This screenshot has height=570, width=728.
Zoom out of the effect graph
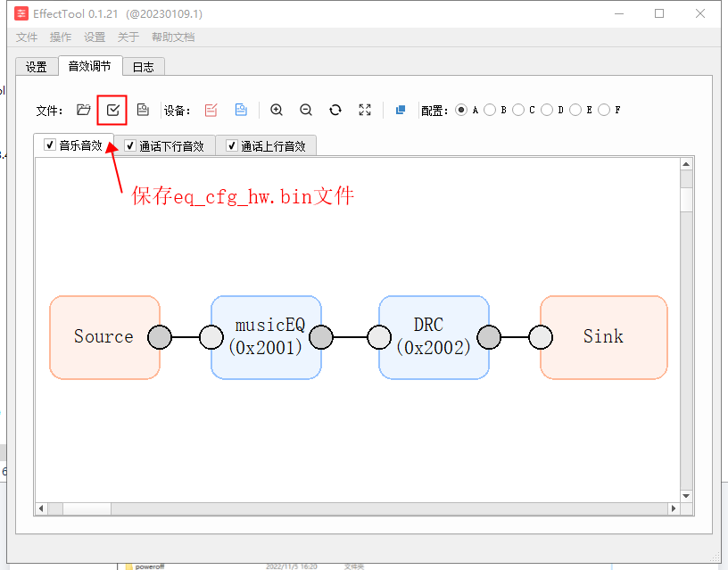(x=306, y=110)
